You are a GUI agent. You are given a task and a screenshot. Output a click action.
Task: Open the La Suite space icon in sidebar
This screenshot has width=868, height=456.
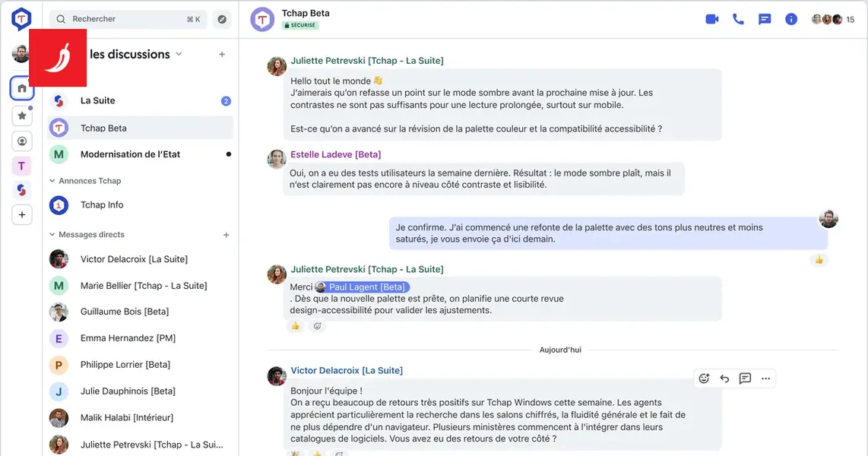pos(21,190)
